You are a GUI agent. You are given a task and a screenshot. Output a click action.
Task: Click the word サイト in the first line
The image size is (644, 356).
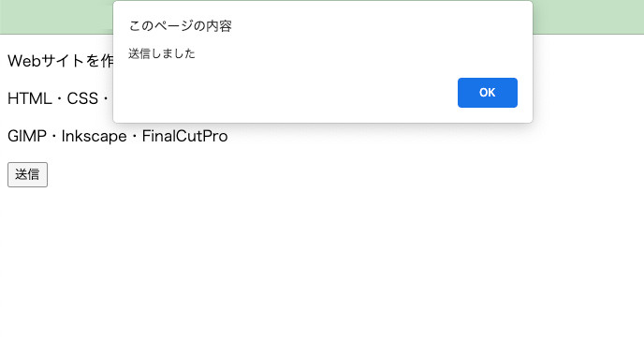63,61
